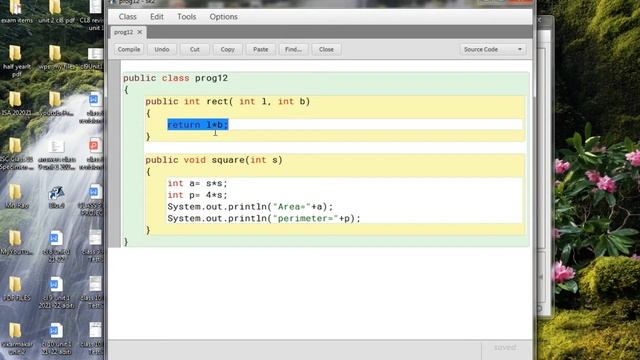Open the red presentation file icon on desktop
This screenshot has height=360, width=640.
click(x=95, y=146)
